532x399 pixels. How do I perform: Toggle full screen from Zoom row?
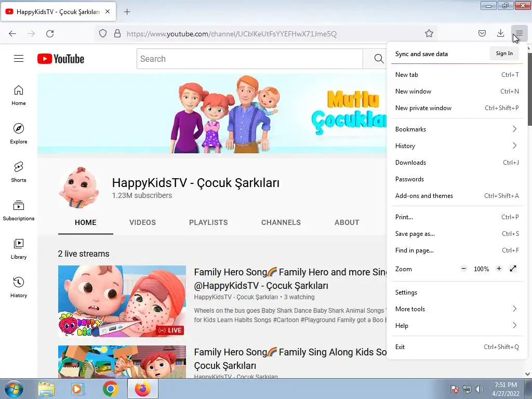pyautogui.click(x=513, y=269)
